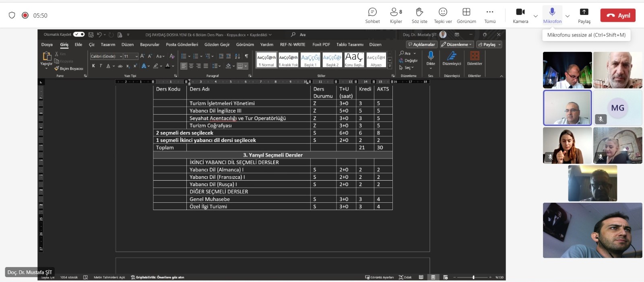Raise hand with Söz iste
Image resolution: width=644 pixels, height=282 pixels.
click(x=419, y=12)
